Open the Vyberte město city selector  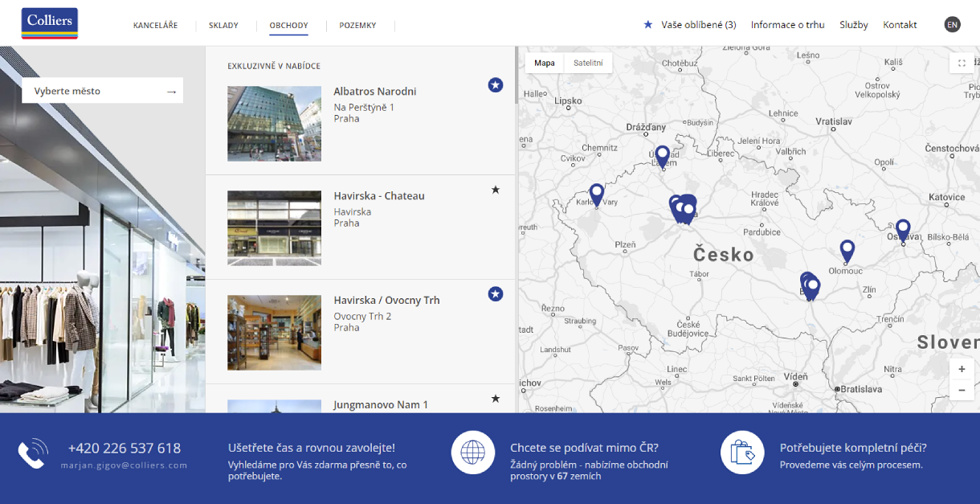click(x=103, y=91)
